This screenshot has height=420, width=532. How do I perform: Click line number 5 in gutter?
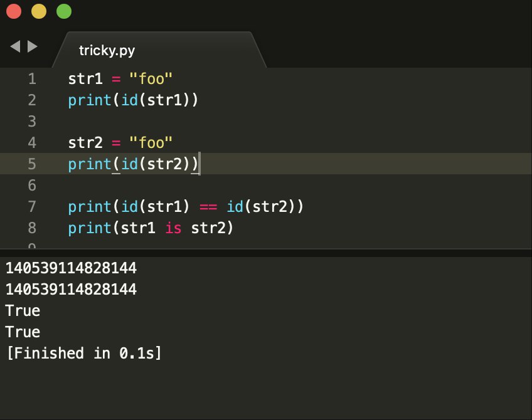coord(32,164)
